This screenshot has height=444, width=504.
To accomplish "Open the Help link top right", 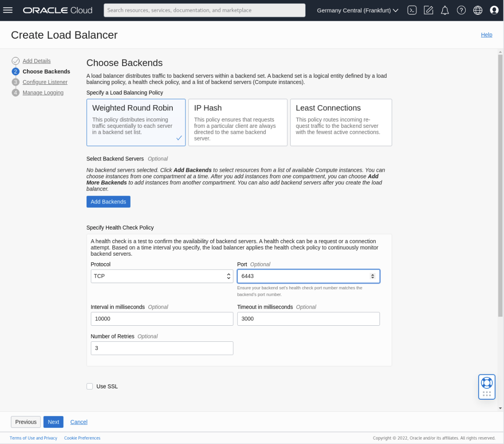I will [487, 35].
